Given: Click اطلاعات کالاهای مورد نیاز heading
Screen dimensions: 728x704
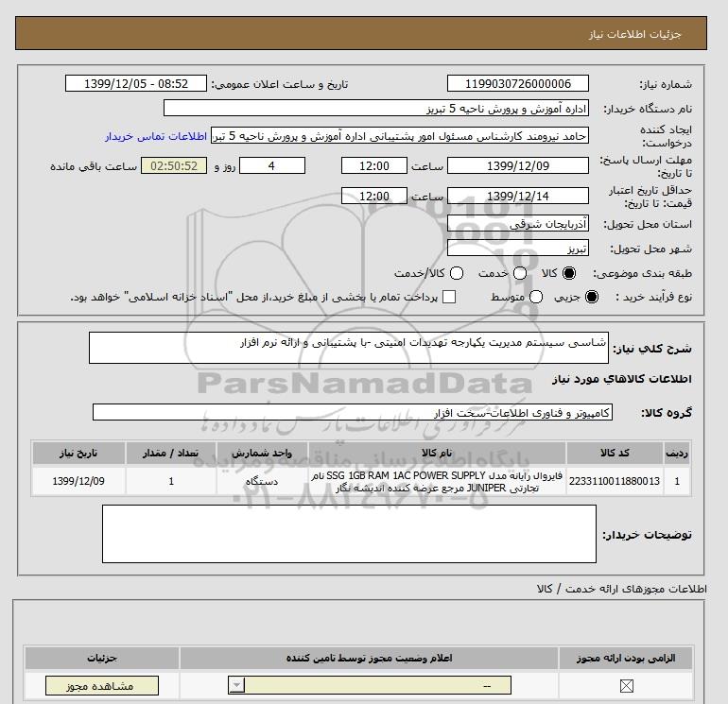Looking at the screenshot, I should (622, 379).
